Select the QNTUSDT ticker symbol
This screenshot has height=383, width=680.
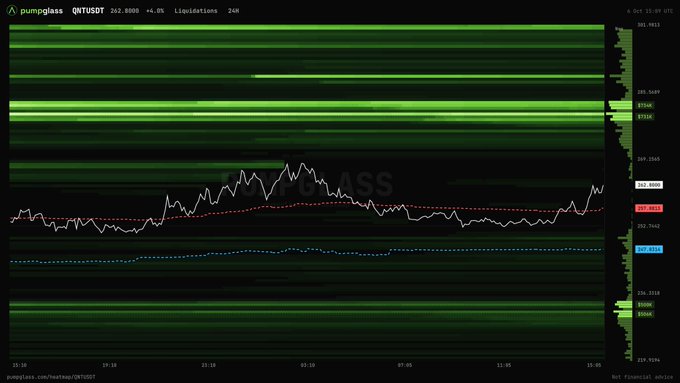pyautogui.click(x=88, y=11)
